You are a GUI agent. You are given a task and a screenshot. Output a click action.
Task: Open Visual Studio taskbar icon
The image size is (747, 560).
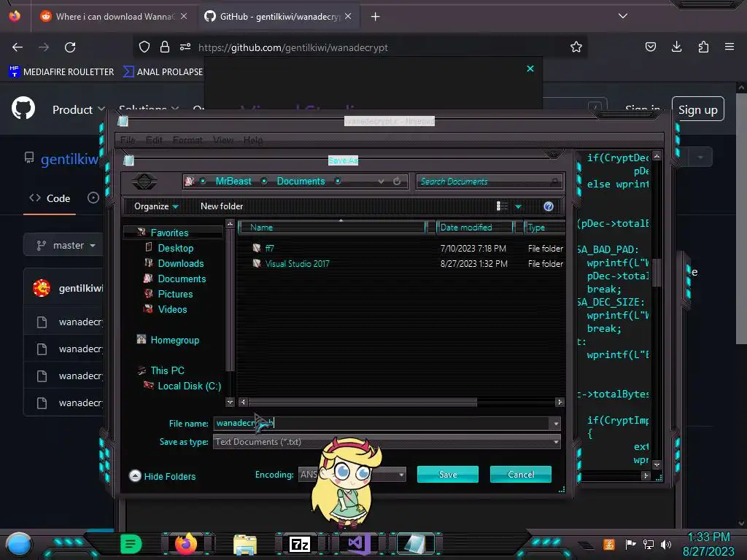[359, 544]
